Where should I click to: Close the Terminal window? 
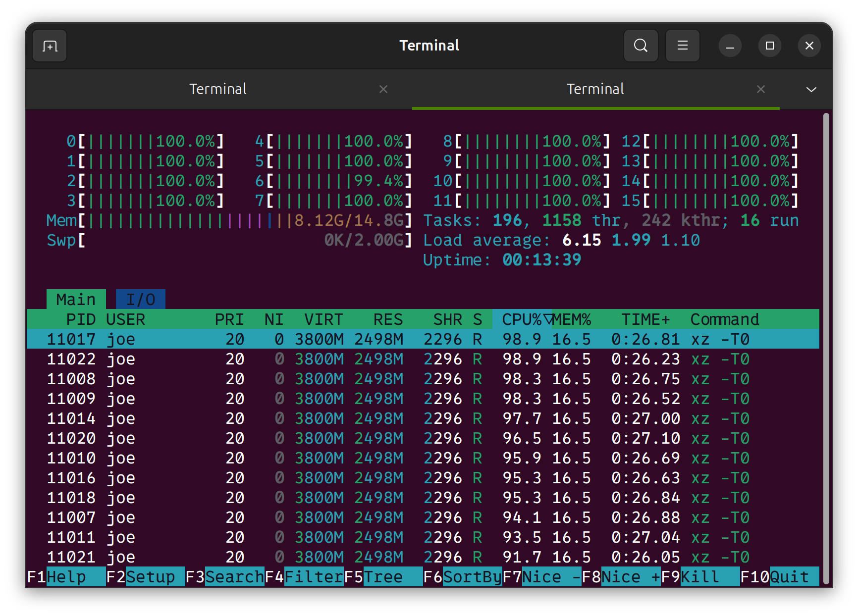pos(809,46)
